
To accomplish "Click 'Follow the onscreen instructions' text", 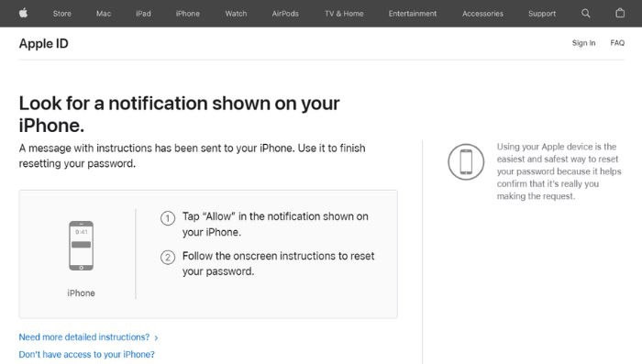I will (x=279, y=263).
